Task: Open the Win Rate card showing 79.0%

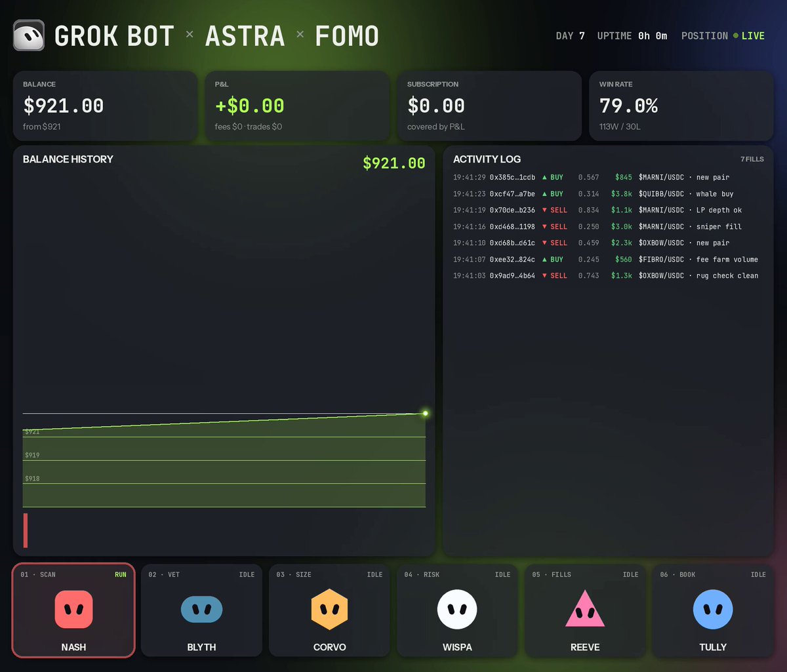Action: [681, 106]
